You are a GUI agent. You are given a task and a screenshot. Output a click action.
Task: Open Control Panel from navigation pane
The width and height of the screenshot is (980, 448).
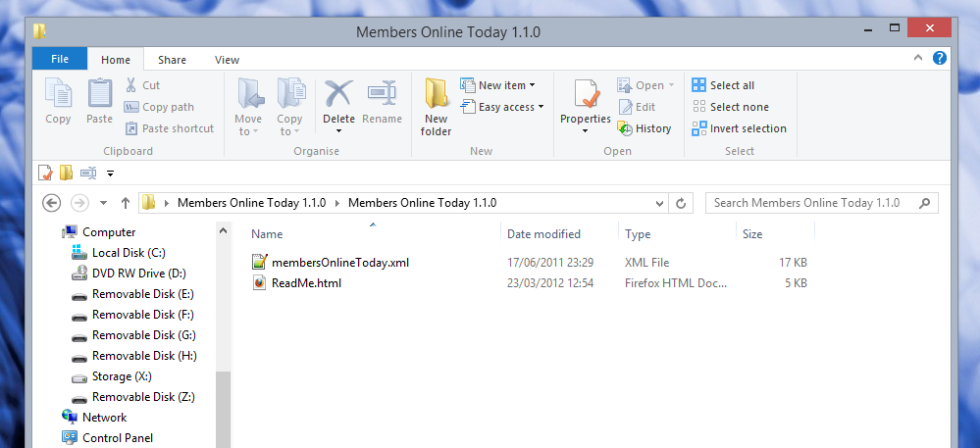tap(108, 438)
